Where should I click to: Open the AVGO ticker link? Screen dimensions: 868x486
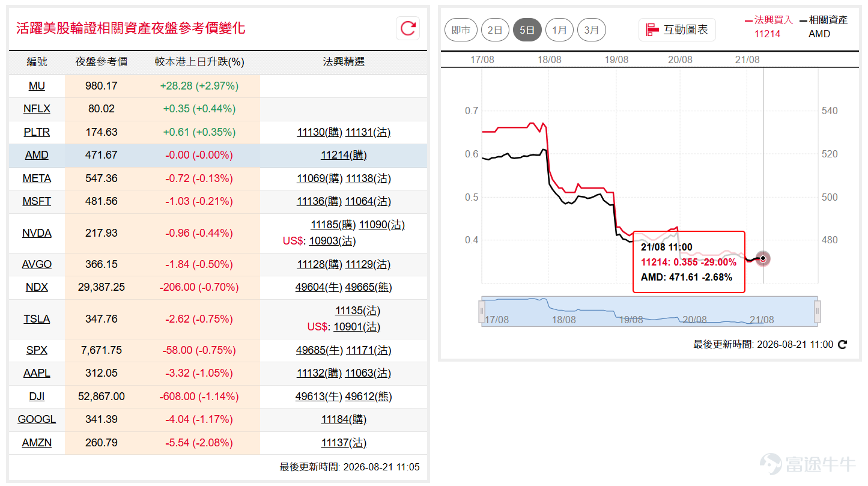pos(37,264)
